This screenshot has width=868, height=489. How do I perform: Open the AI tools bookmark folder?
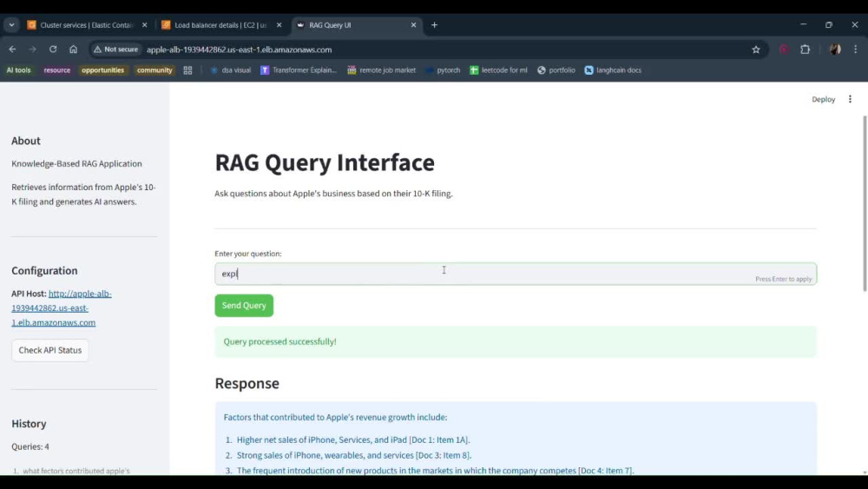19,70
